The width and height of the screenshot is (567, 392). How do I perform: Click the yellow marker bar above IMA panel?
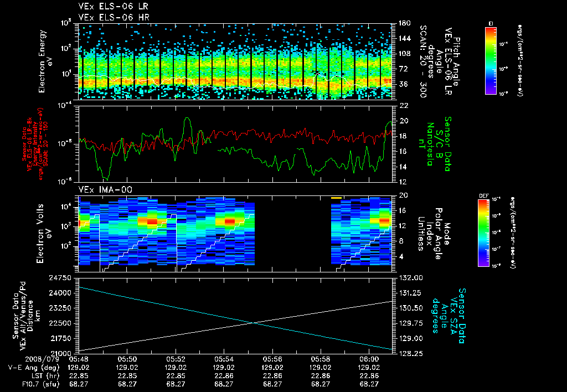[336, 198]
